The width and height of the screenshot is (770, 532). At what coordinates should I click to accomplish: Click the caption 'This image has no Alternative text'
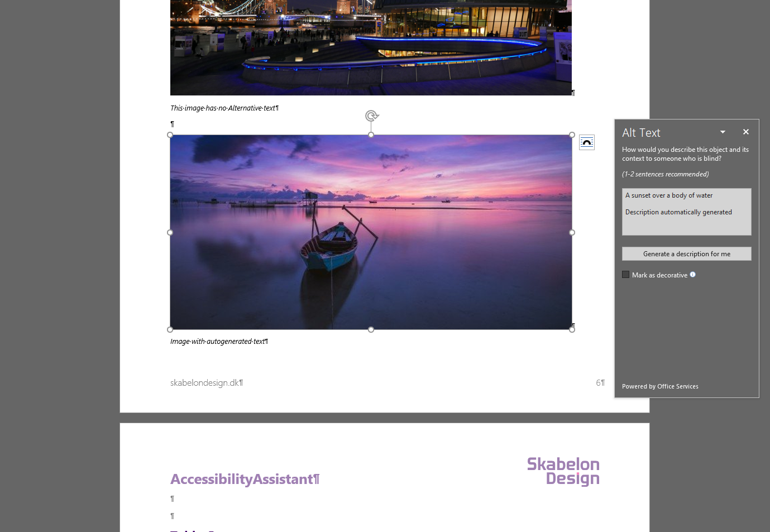click(x=224, y=108)
